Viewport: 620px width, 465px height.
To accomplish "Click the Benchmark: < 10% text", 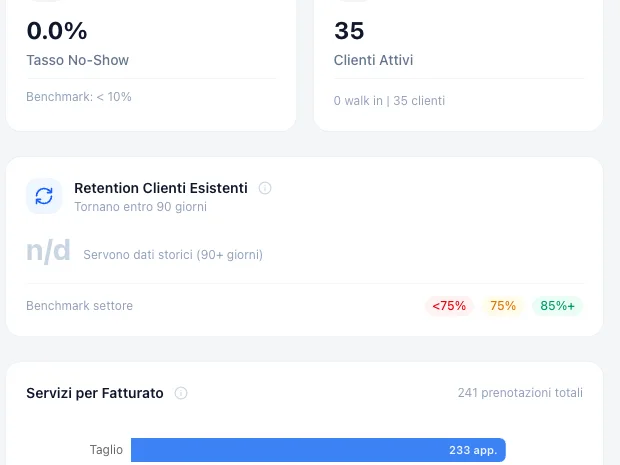I will point(79,97).
